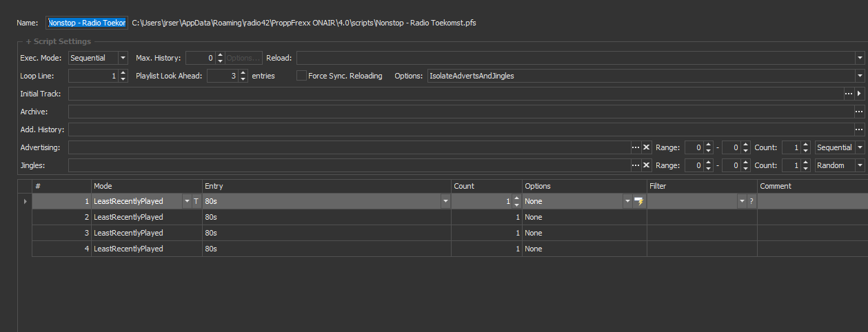The height and width of the screenshot is (332, 868).
Task: Open the Mode dropdown arrow in row 1
Action: (187, 201)
